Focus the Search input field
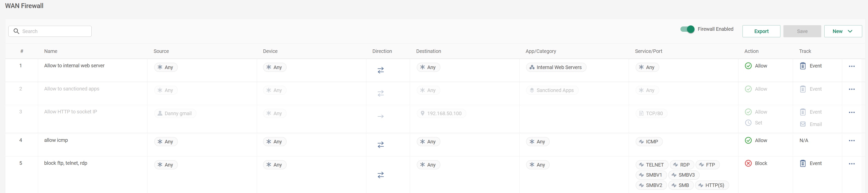Viewport: 868px width, 193px height. point(54,31)
